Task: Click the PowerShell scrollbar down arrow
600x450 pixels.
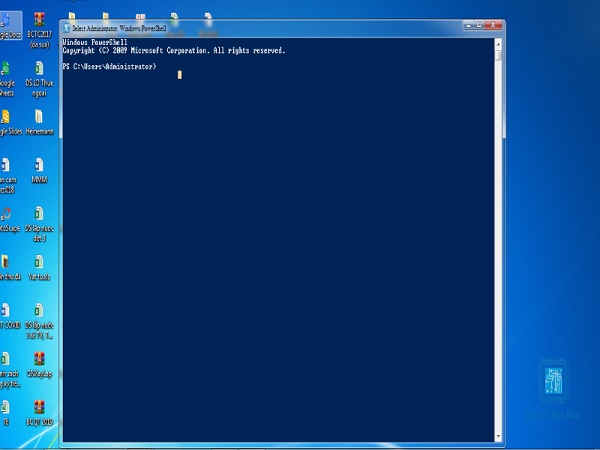Action: click(x=498, y=436)
